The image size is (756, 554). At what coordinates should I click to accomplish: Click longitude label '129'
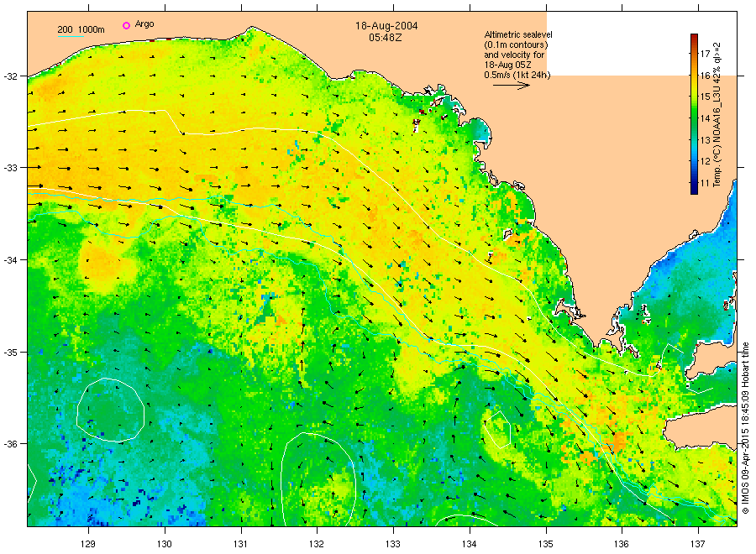[x=88, y=544]
